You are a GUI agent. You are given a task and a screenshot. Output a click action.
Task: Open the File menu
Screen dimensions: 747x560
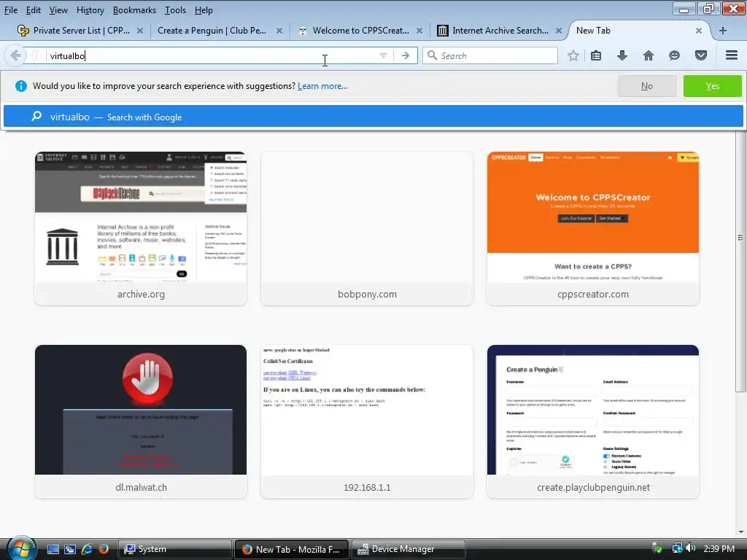point(10,10)
